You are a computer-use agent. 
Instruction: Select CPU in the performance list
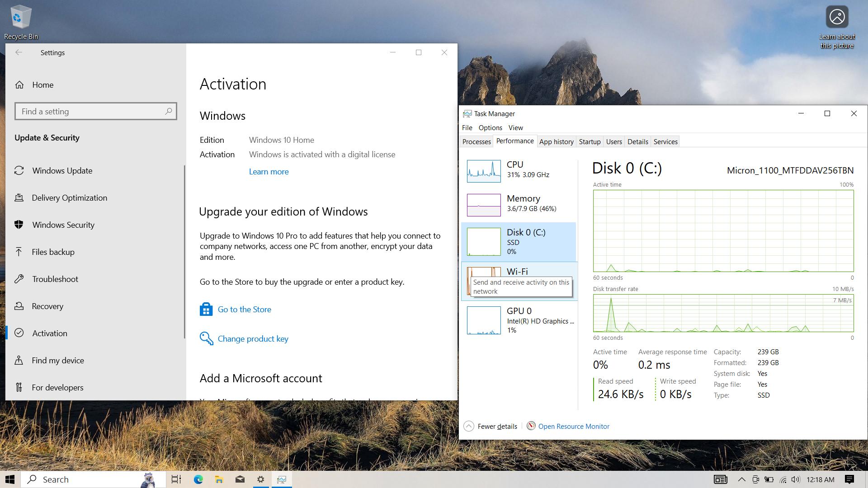coord(519,171)
